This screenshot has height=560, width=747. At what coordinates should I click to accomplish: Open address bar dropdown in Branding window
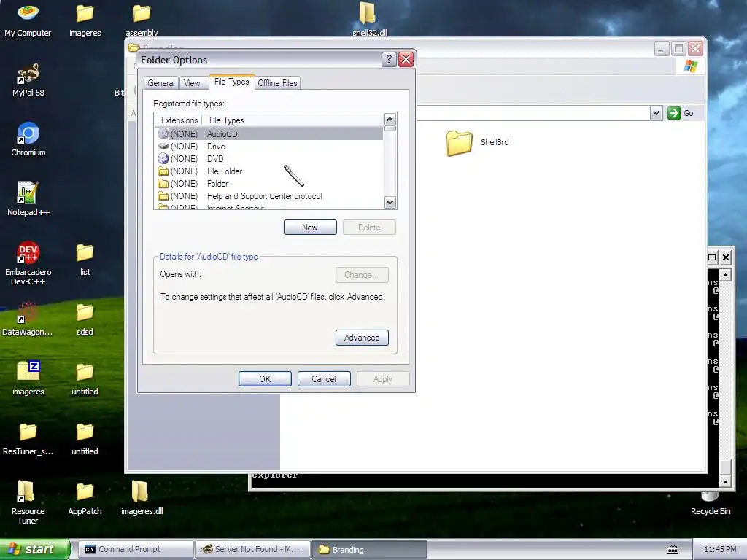pos(656,113)
